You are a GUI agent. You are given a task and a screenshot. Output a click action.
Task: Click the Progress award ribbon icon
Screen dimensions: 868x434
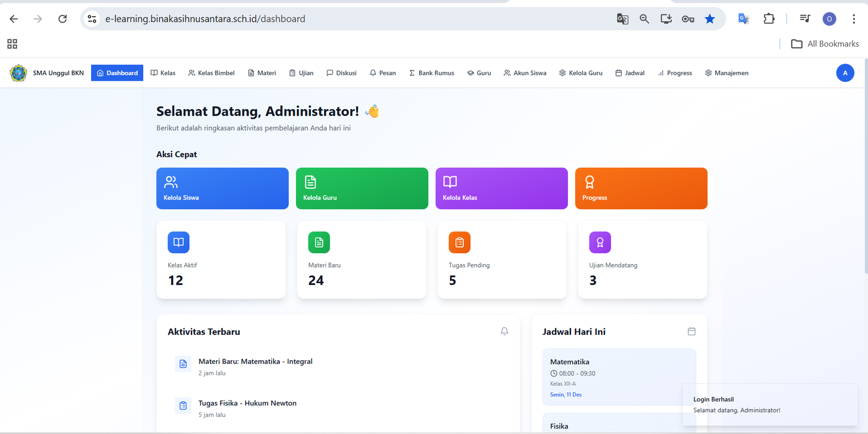click(590, 182)
